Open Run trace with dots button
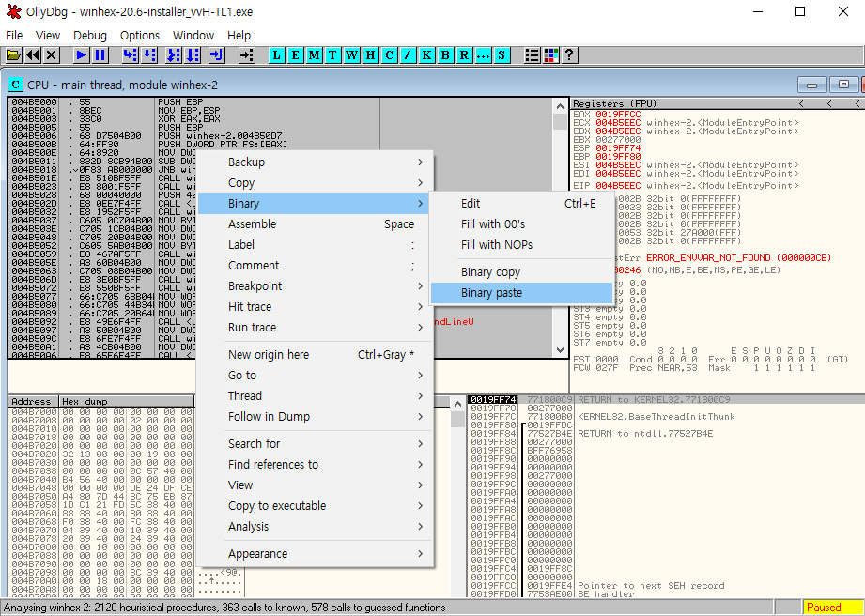The height and width of the screenshot is (616, 865). coord(484,55)
